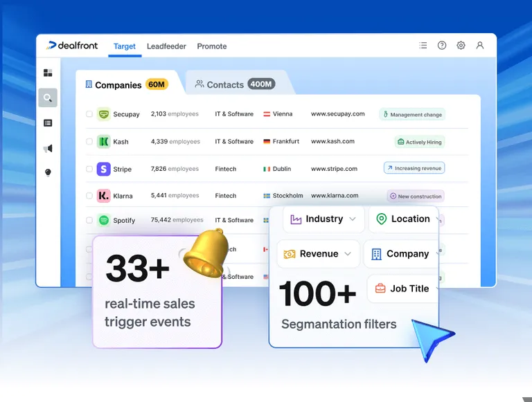
Task: Click the Dublin Ireland flag
Action: point(267,169)
